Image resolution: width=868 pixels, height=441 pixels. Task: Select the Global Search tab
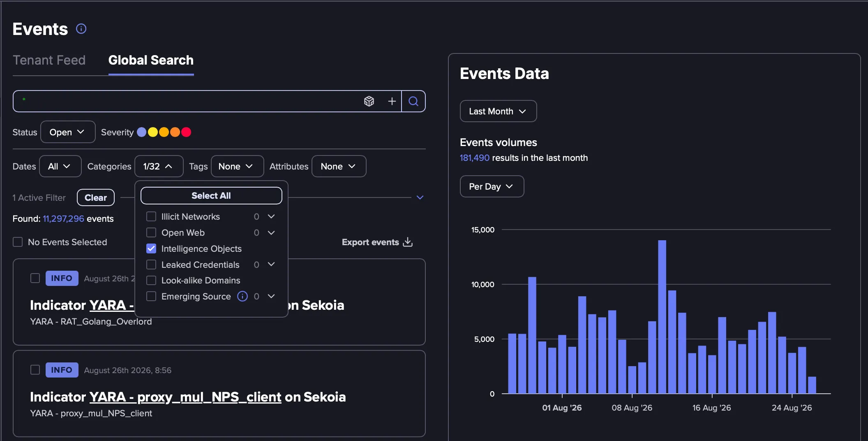click(151, 60)
